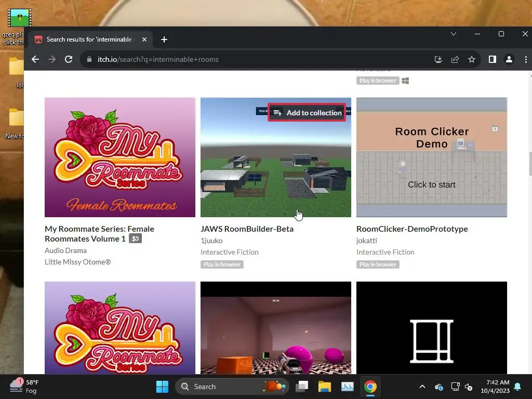Click the browser forward arrow

click(x=52, y=59)
